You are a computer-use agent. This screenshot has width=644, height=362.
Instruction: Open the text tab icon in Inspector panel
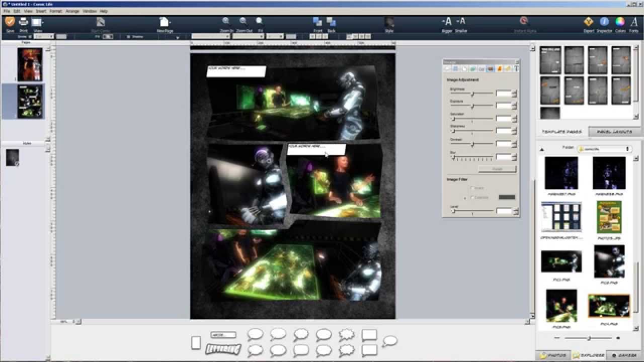point(516,69)
